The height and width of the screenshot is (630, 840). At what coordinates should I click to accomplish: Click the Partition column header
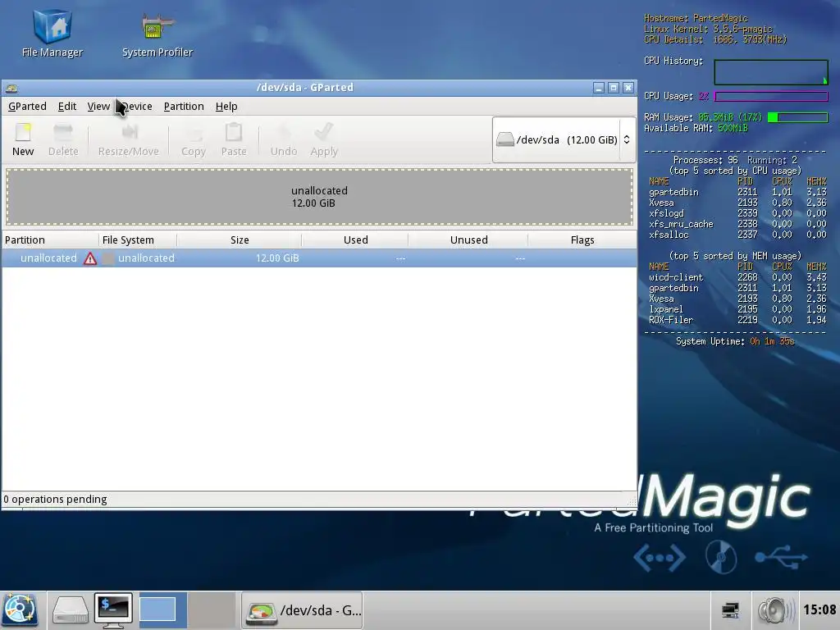tap(50, 240)
